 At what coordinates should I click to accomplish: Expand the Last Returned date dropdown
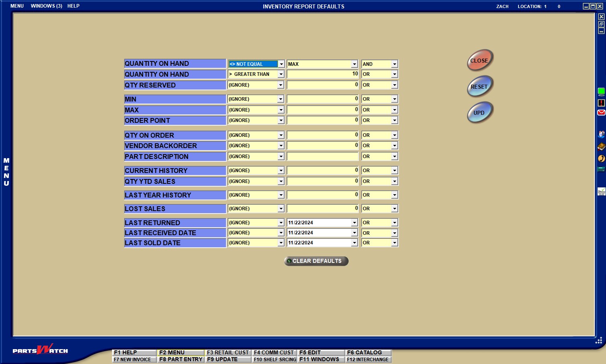pos(354,223)
